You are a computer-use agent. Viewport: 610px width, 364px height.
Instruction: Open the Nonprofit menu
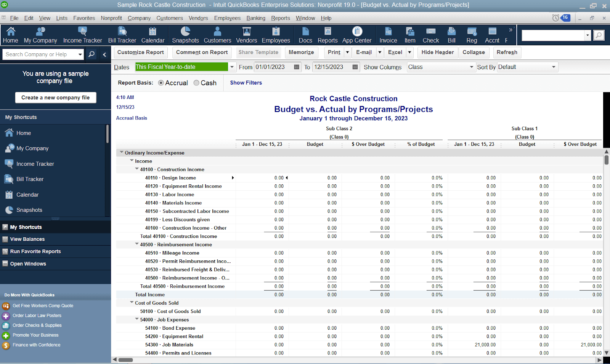point(111,18)
